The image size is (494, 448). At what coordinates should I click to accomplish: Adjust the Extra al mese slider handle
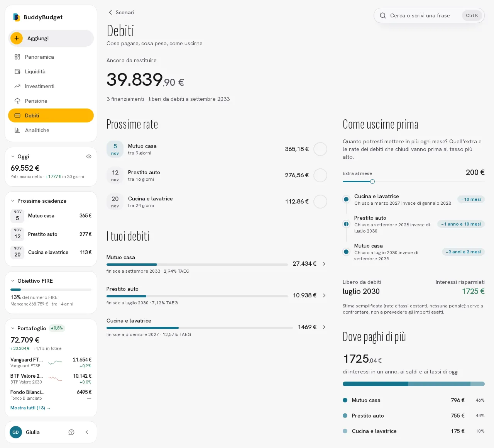[372, 182]
